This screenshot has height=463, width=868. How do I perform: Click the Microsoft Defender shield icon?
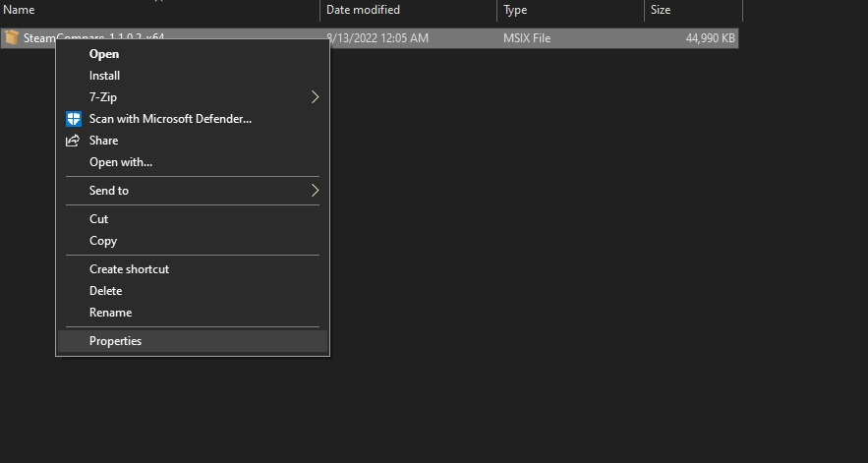73,119
